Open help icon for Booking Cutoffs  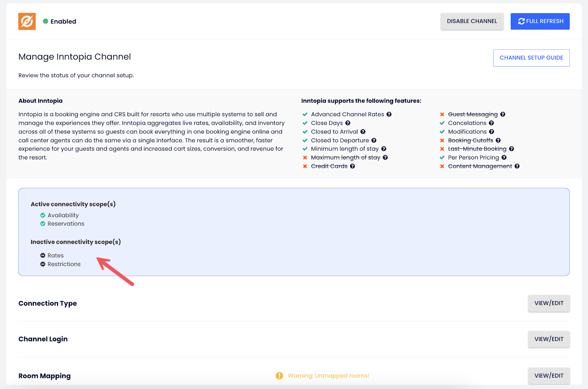pyautogui.click(x=498, y=140)
